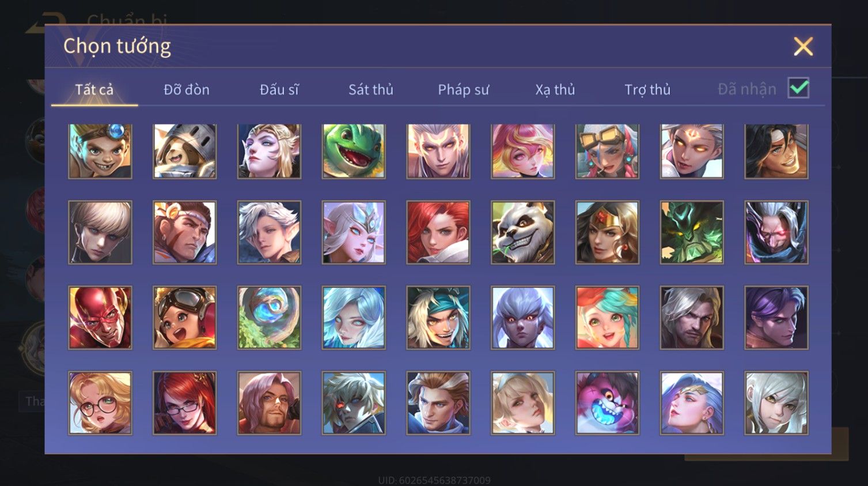This screenshot has width=868, height=486.
Task: Select the Tất cả tab
Action: click(94, 89)
